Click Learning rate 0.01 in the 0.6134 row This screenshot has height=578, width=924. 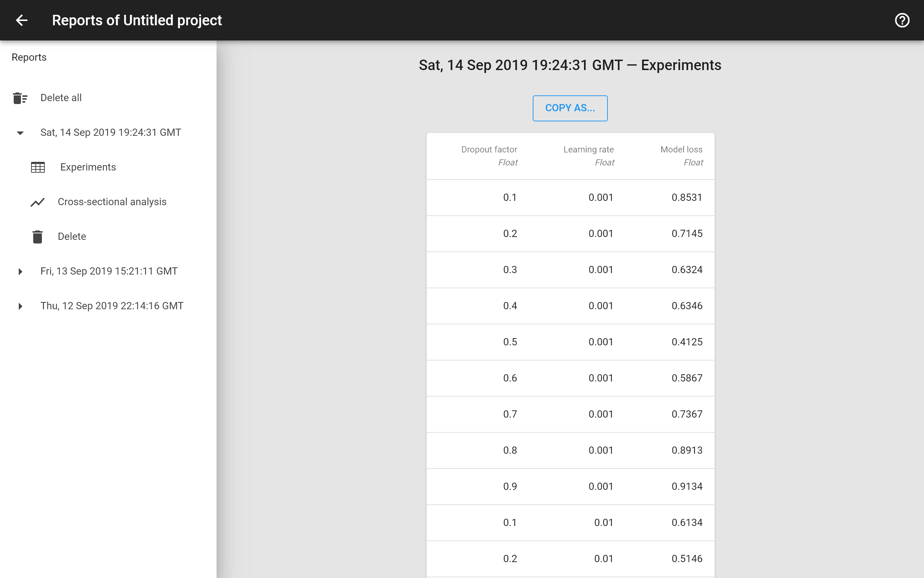(603, 522)
